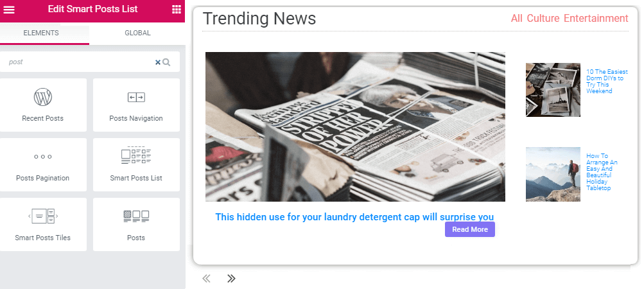Filter trending news by Culture
This screenshot has width=644, height=289.
pos(543,19)
